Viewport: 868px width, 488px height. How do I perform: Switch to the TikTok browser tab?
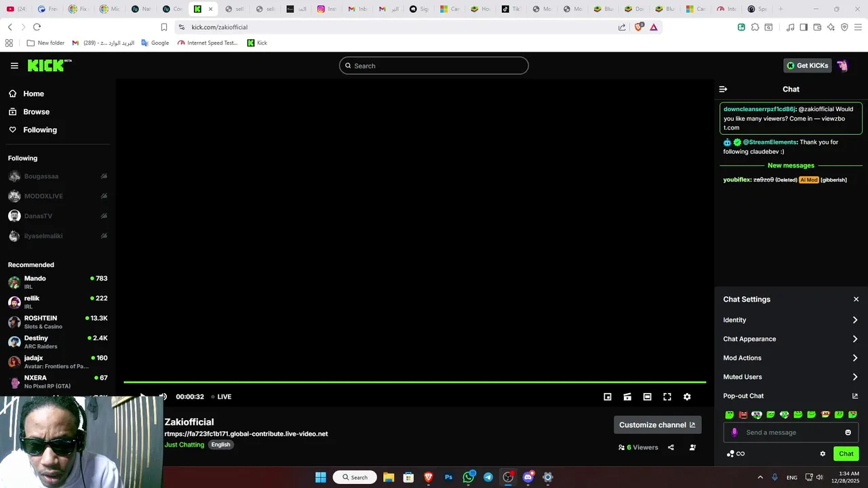coord(511,9)
